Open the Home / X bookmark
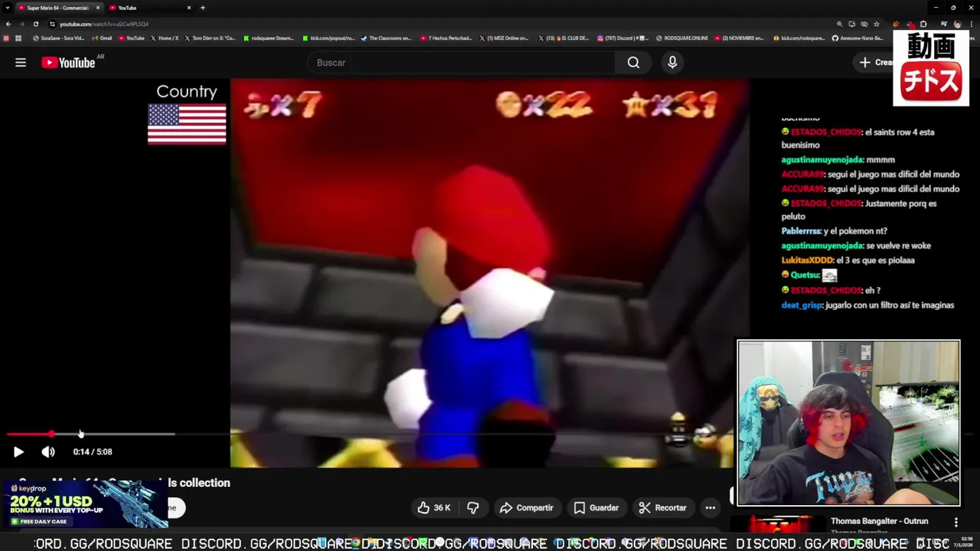The height and width of the screenshot is (551, 980). (165, 37)
